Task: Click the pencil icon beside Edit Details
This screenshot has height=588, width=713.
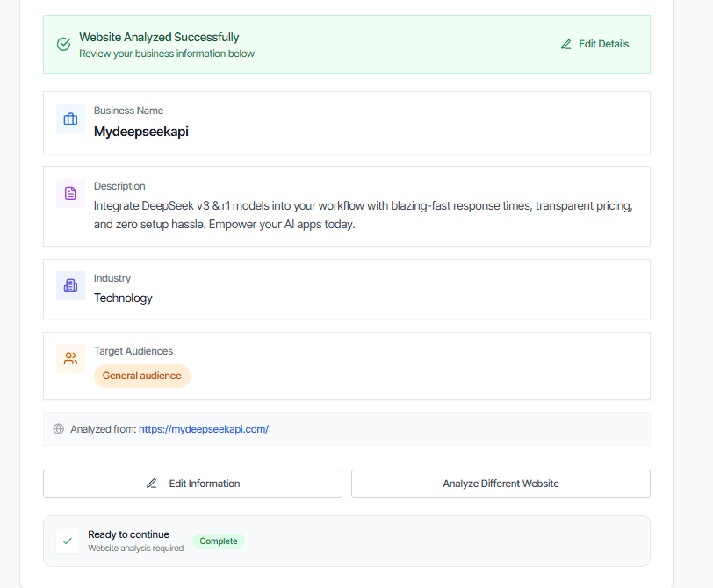Action: click(x=566, y=44)
